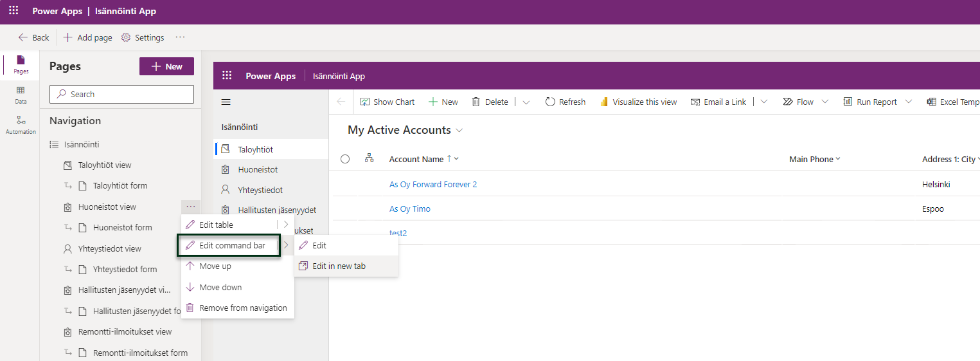The height and width of the screenshot is (361, 980).
Task: Open Main Phone column sort menu
Action: tap(815, 159)
